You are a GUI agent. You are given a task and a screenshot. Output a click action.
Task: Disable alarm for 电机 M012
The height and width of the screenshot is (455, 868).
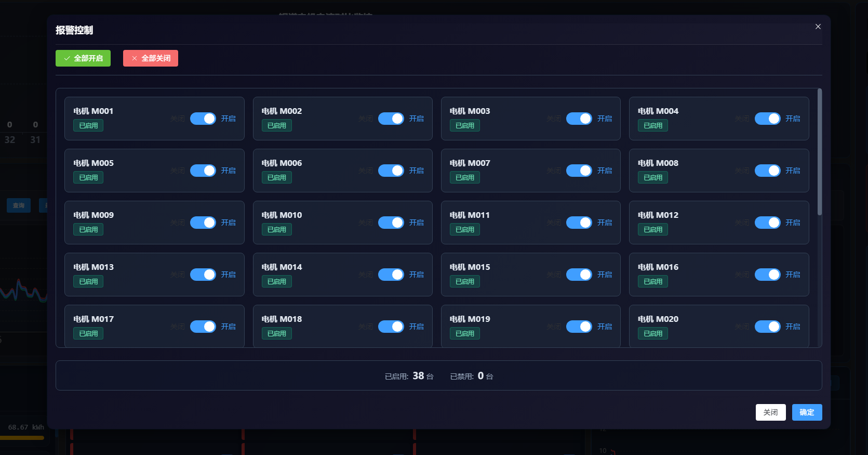point(767,223)
